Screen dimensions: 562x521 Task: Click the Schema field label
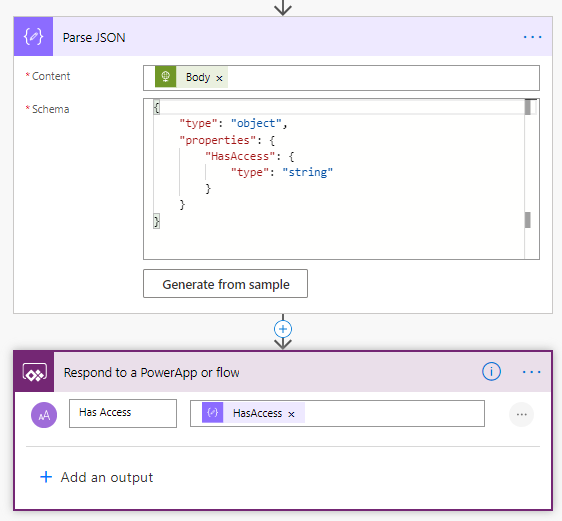click(51, 109)
